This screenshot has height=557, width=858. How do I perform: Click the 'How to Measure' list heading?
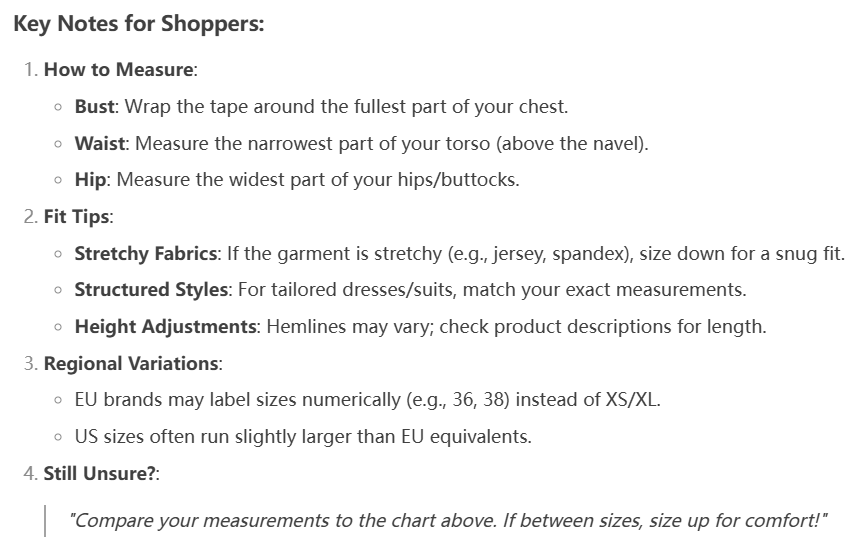pyautogui.click(x=119, y=70)
